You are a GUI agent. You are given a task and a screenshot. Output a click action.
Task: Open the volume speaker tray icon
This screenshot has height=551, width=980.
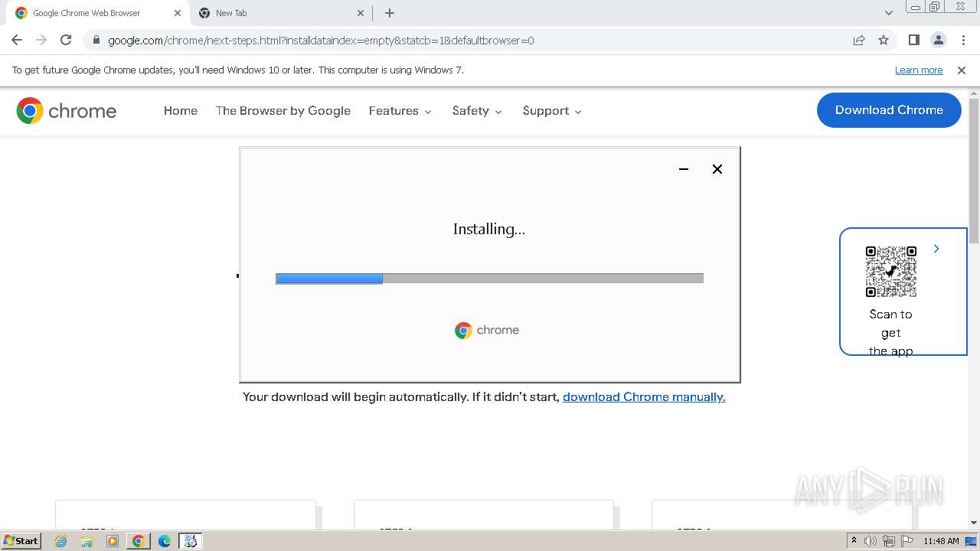pos(871,541)
